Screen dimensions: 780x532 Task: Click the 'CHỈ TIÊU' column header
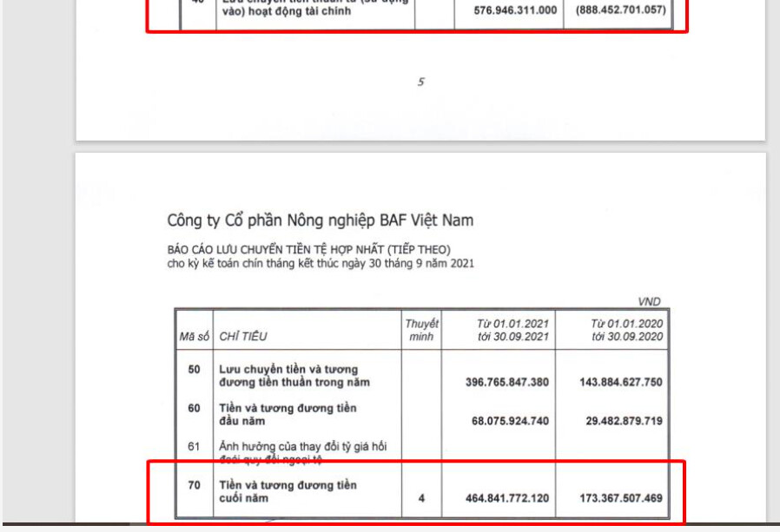[x=243, y=337]
